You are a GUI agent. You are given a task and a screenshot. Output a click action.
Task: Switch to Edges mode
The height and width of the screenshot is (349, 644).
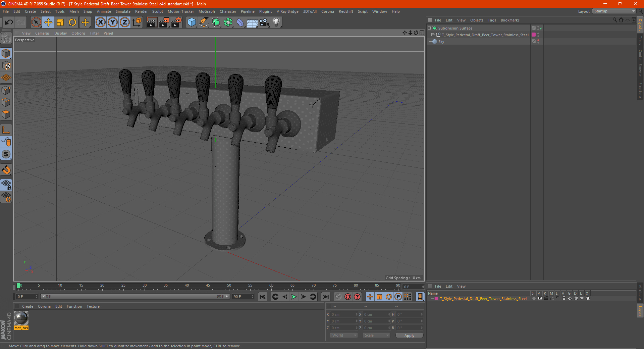click(6, 102)
